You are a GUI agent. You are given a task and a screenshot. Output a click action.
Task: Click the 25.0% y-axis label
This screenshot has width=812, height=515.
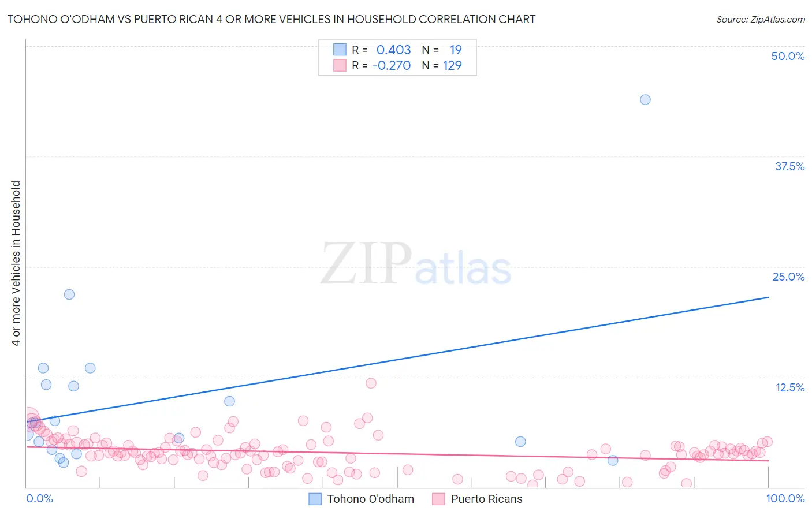click(788, 277)
